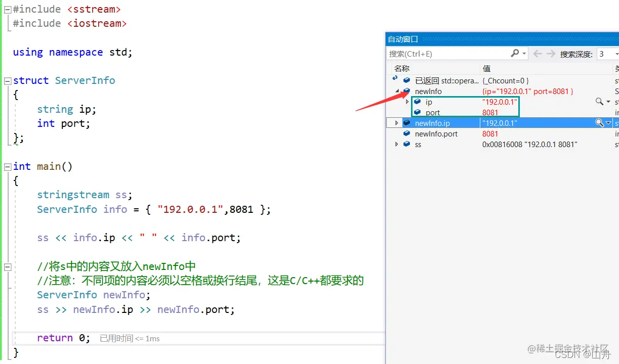Click the 已用时间 <= 1ms perf tip
619x364 pixels.
130,339
